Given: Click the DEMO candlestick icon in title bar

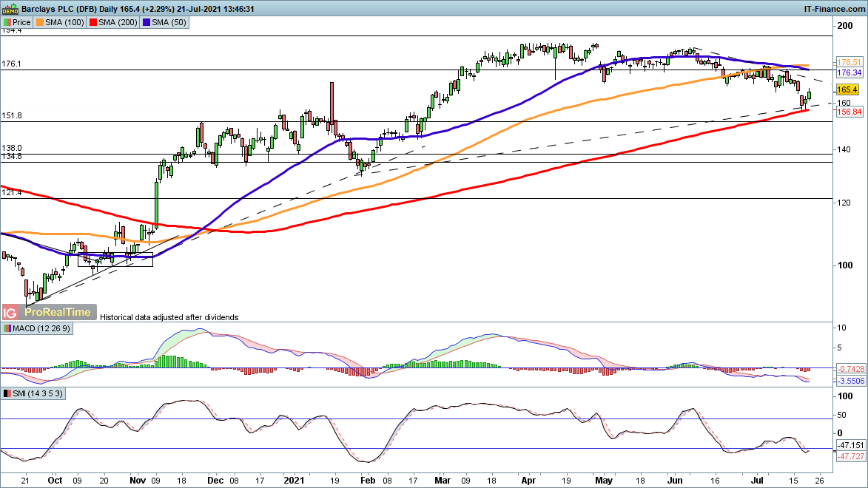Looking at the screenshot, I should coord(10,9).
